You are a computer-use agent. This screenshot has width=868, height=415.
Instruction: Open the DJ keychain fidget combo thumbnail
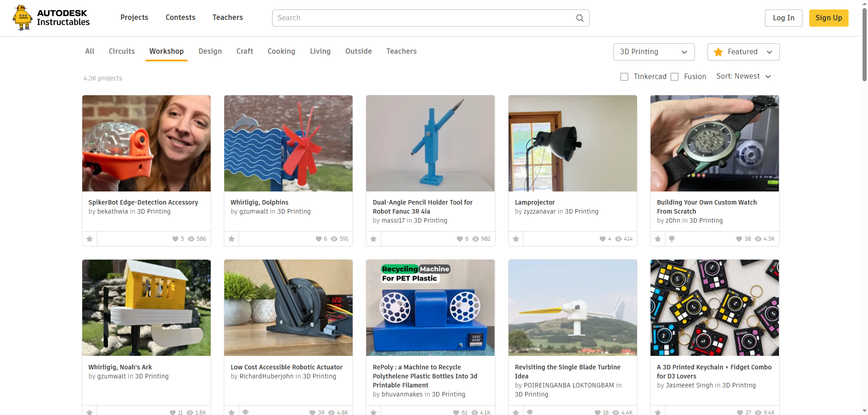(x=715, y=308)
